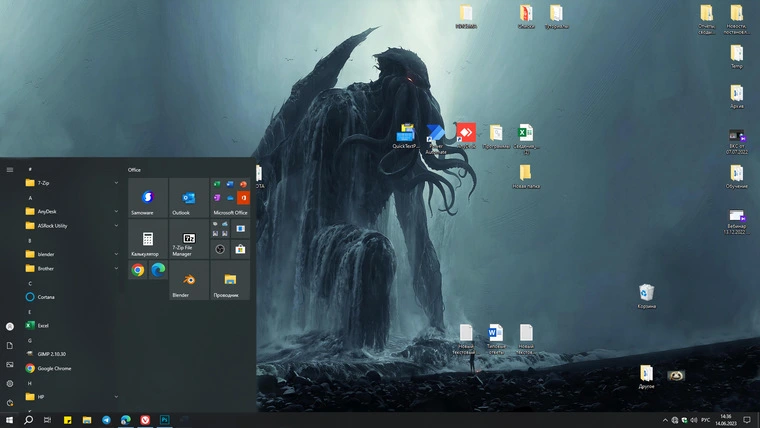This screenshot has width=760, height=428.
Task: Select the Архив folder on desktop
Action: 737,96
